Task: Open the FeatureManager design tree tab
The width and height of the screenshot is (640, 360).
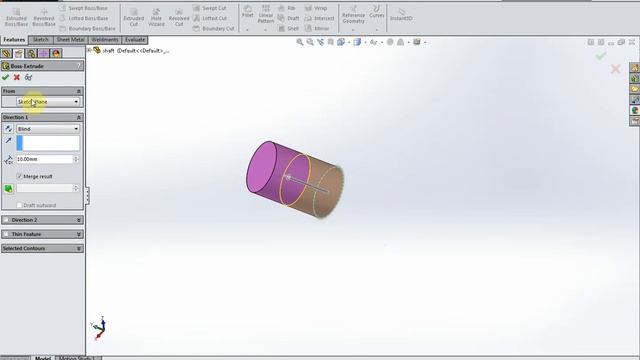Action: [x=6, y=53]
